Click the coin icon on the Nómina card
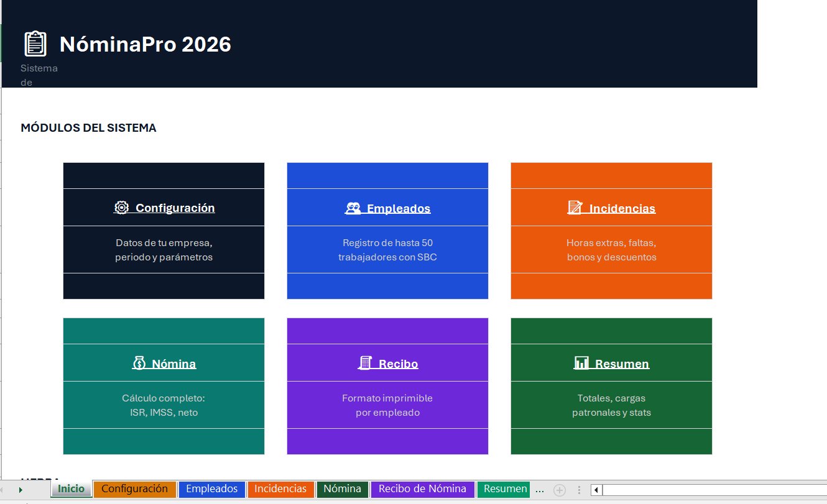Screen dimensions: 827x504 [x=140, y=363]
